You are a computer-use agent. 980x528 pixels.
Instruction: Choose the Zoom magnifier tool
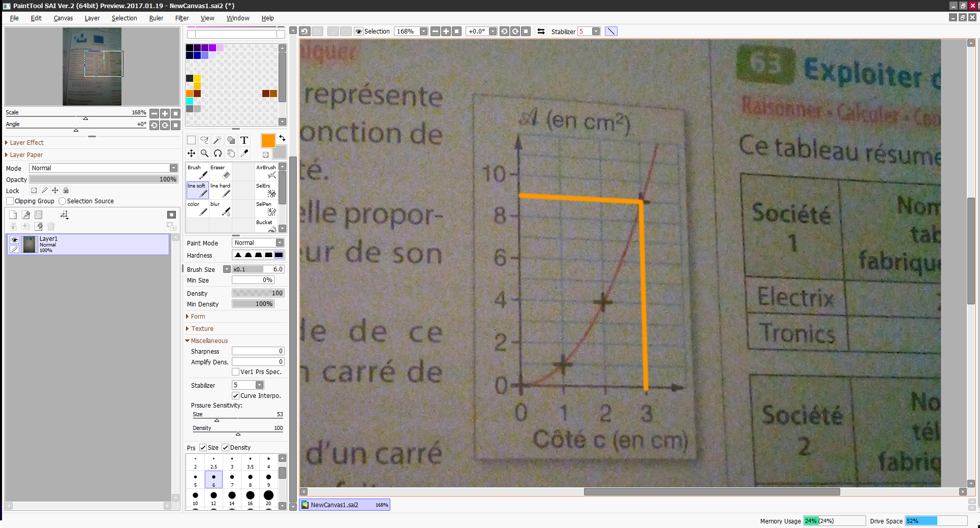point(204,153)
